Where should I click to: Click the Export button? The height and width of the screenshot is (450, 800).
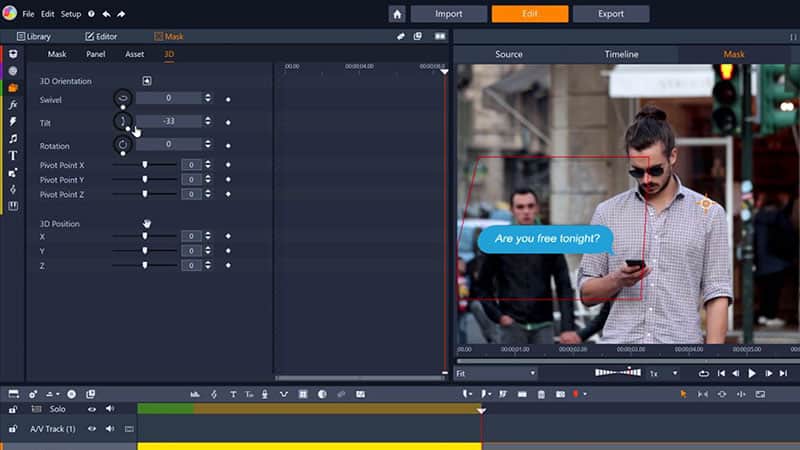611,14
